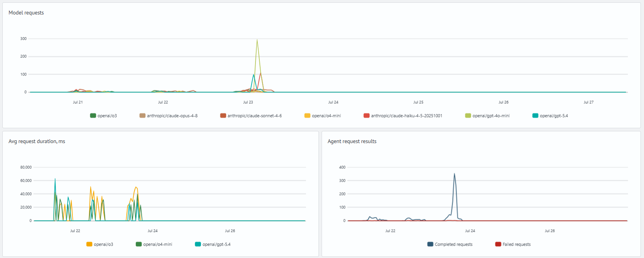The image size is (644, 258).
Task: Click the tan claude-opus-4-8 color swatch
Action: tap(142, 116)
